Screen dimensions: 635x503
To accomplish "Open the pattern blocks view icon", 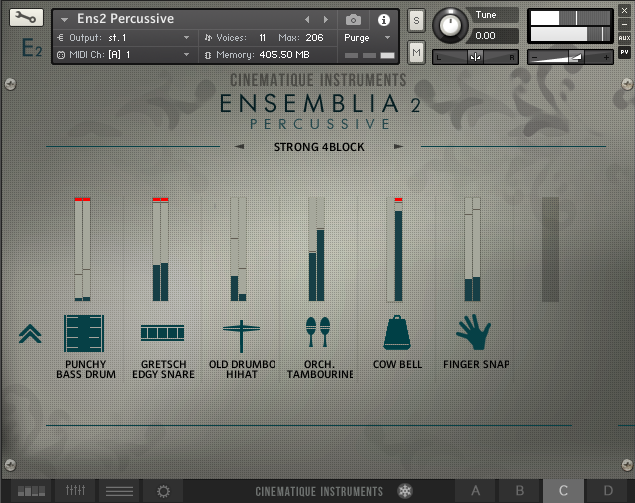I will [x=31, y=491].
